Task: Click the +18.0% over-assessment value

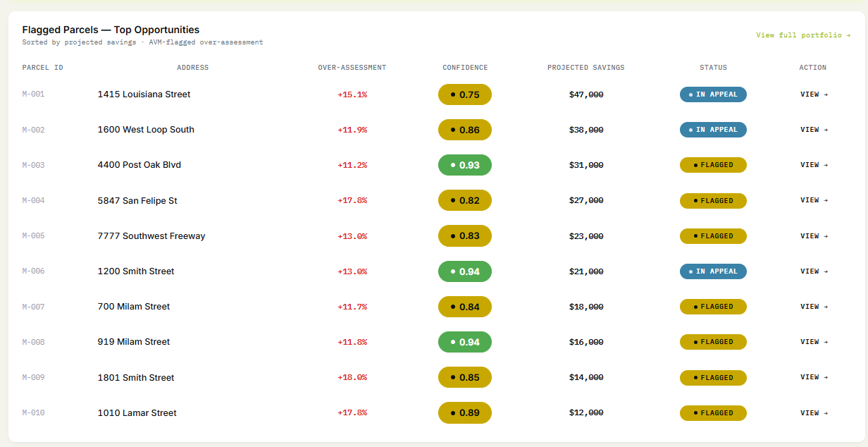Action: pos(352,377)
